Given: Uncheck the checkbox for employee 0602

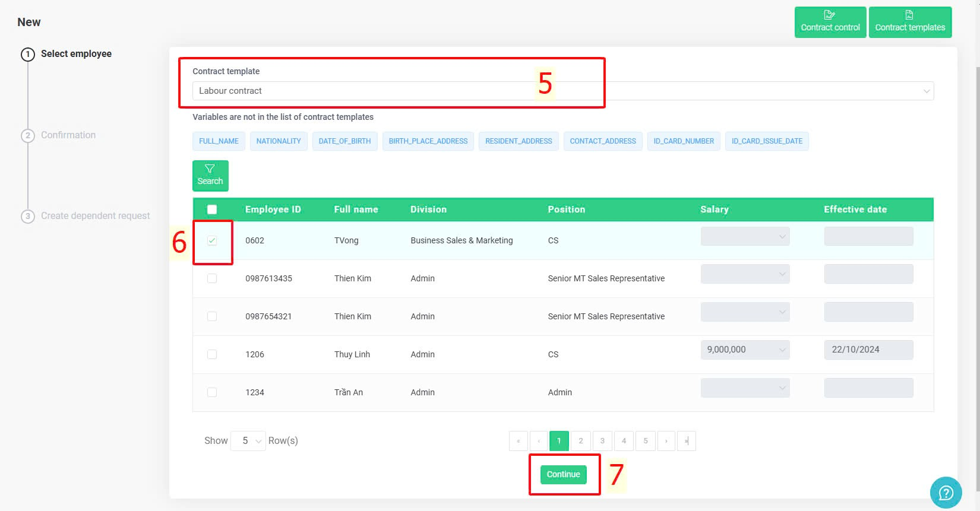Looking at the screenshot, I should (x=212, y=240).
